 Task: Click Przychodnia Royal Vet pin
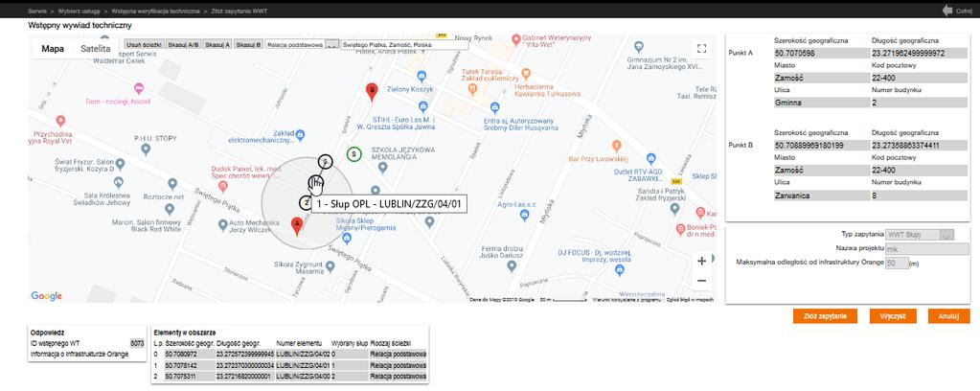point(60,121)
